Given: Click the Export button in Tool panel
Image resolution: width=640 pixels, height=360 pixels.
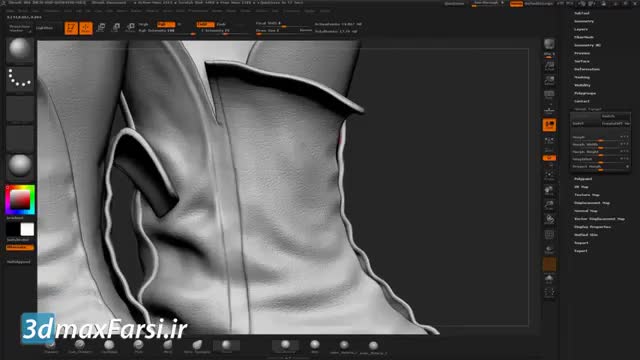Looking at the screenshot, I should [x=581, y=251].
